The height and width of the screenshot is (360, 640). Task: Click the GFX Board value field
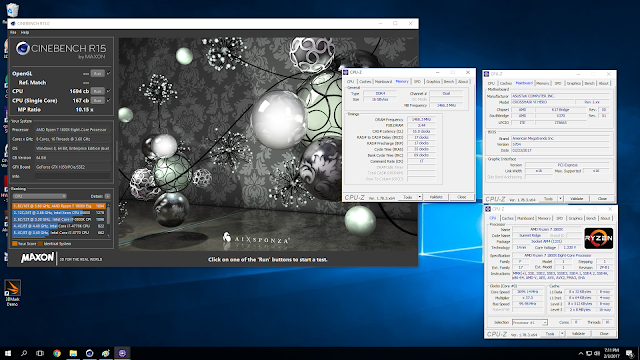(73, 167)
